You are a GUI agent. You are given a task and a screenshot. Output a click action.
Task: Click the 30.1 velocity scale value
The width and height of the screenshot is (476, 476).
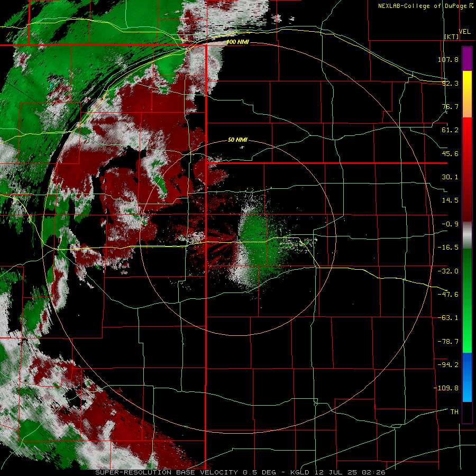(450, 177)
